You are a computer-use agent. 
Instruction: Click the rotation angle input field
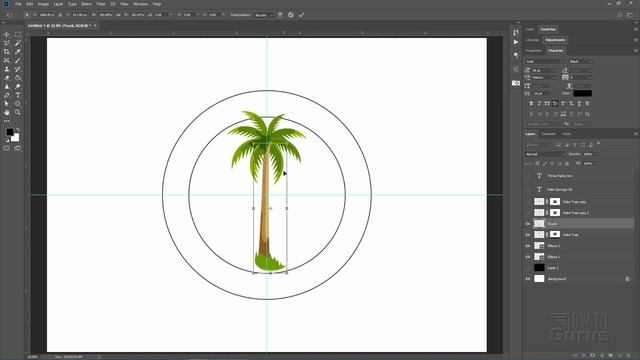(160, 15)
